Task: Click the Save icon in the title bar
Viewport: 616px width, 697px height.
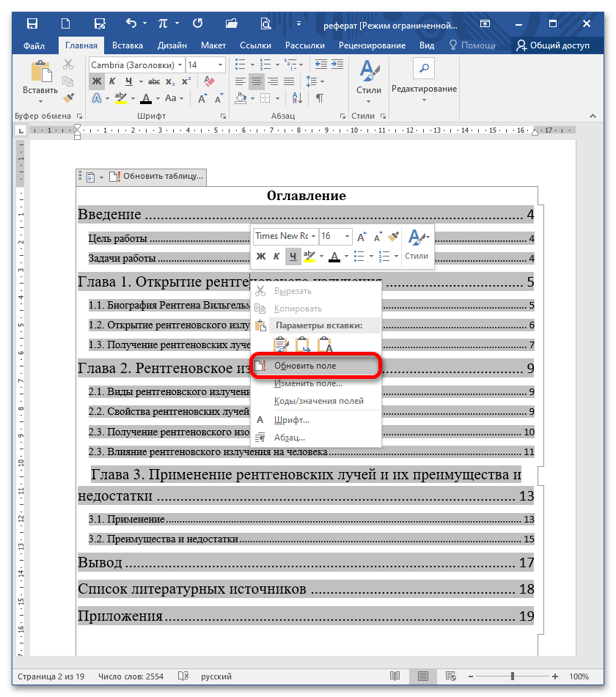Action: point(32,24)
